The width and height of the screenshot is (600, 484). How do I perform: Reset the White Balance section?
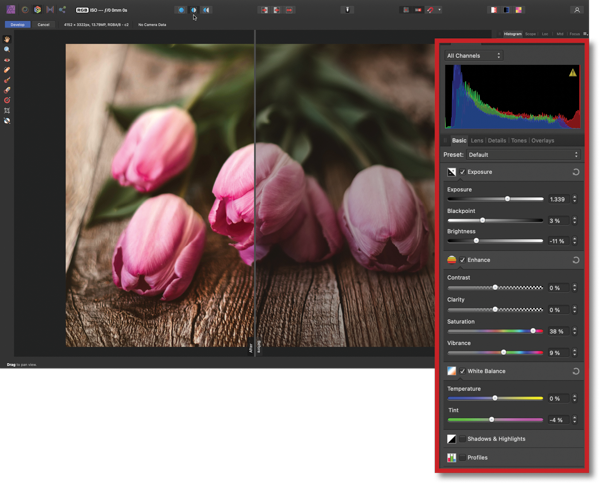pos(576,372)
